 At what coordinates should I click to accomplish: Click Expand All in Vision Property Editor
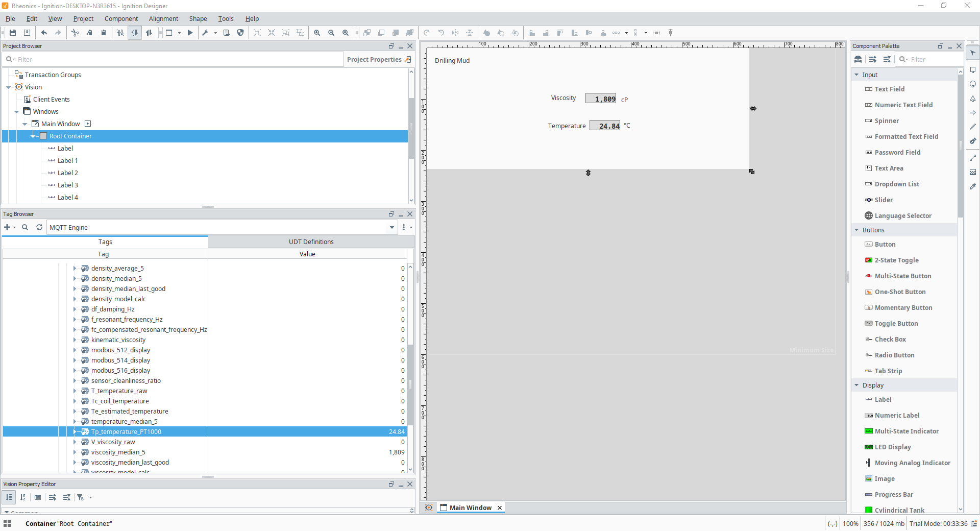(53, 497)
